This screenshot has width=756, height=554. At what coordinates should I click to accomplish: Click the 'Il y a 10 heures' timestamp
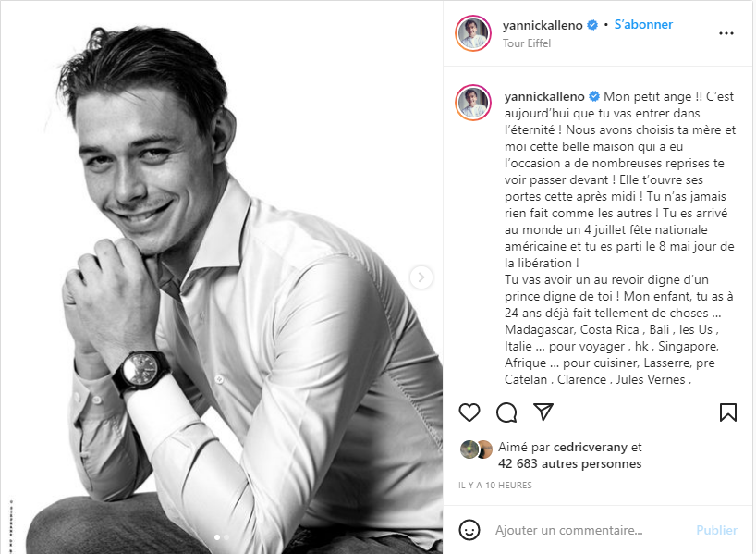pos(495,485)
